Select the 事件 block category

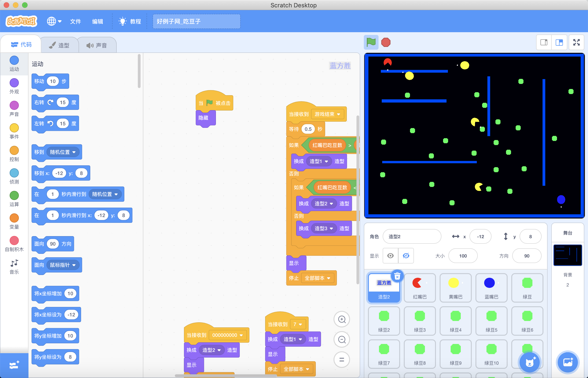(x=14, y=131)
